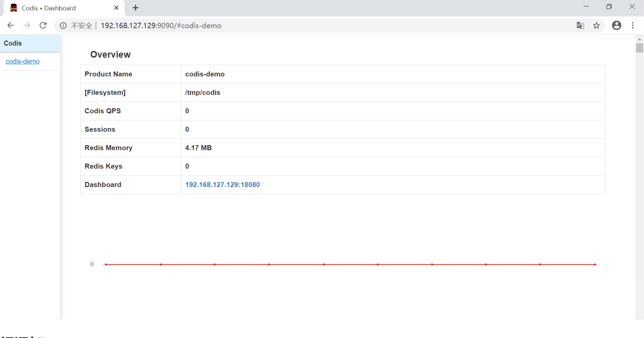Click the translate page icon
644x338 pixels.
[x=580, y=25]
